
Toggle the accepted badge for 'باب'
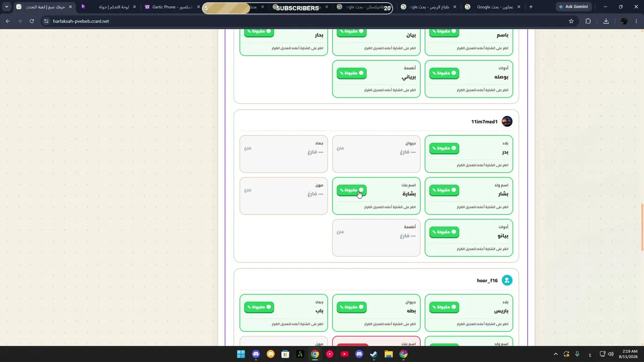259,307
